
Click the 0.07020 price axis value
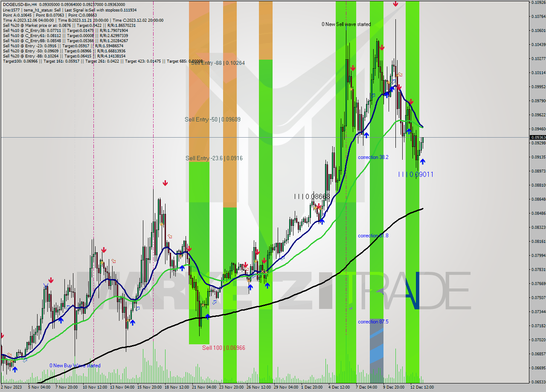pyautogui.click(x=538, y=340)
